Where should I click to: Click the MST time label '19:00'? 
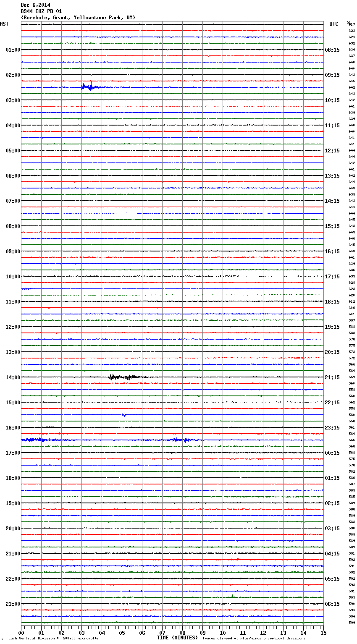coord(13,503)
